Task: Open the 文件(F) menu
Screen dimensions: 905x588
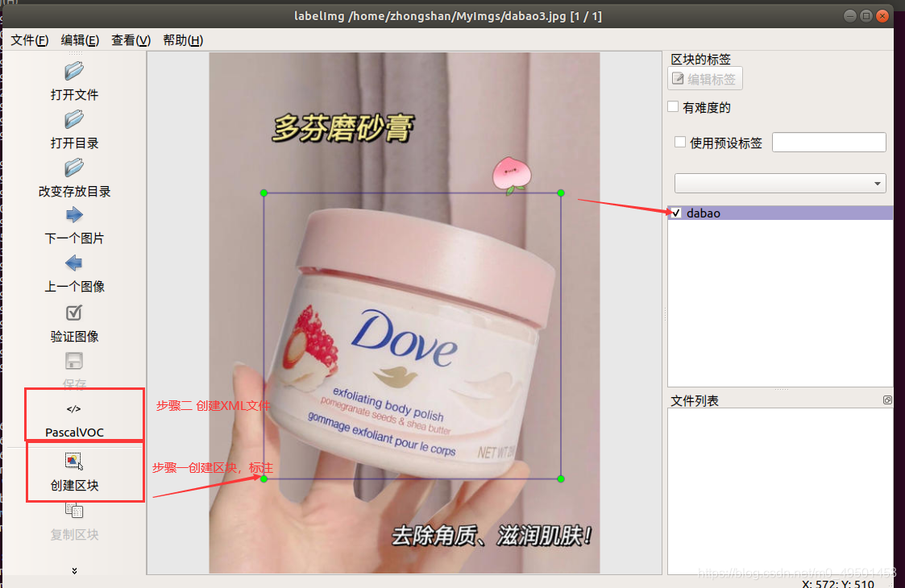Action: click(30, 40)
